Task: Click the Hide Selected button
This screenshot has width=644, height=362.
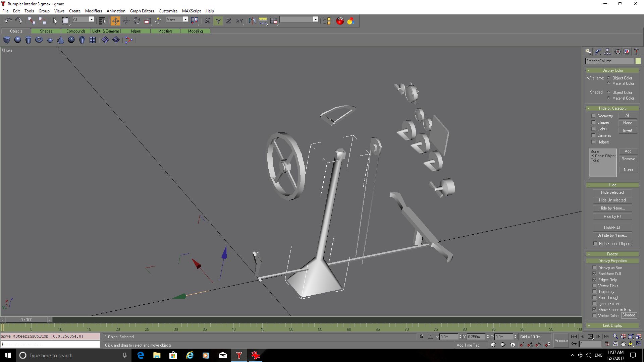Action: 612,192
